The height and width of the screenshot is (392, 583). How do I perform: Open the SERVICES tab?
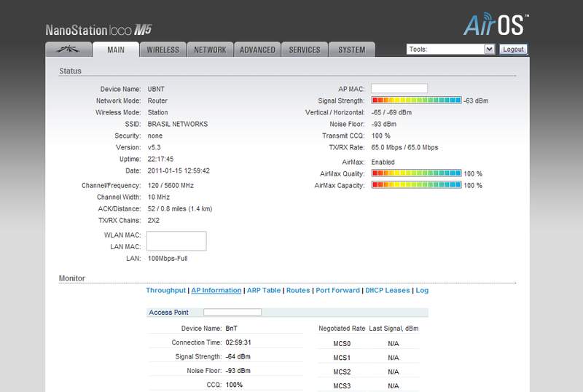[x=305, y=50]
